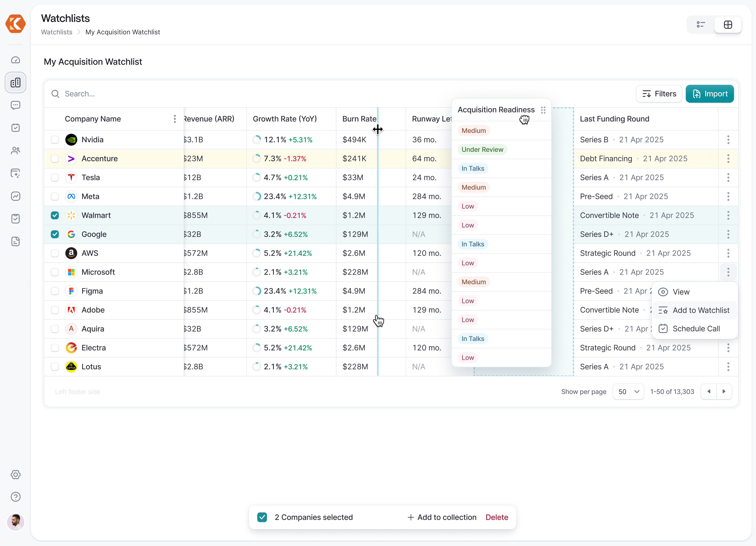This screenshot has width=756, height=546.
Task: Open the Microsoft company row name
Action: point(98,272)
